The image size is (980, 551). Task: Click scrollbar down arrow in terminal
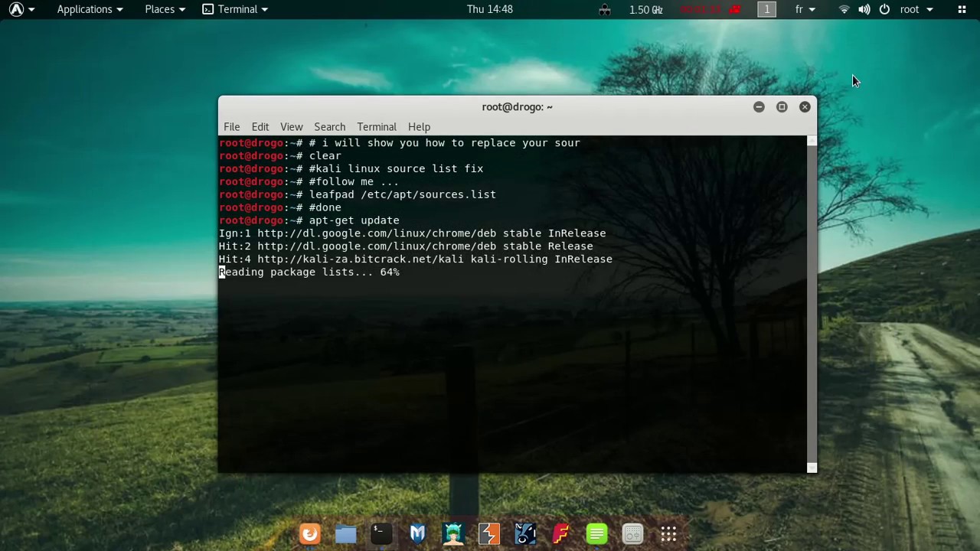812,468
